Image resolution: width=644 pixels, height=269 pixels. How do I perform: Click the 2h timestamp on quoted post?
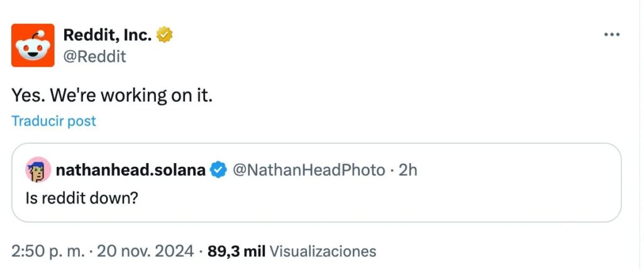[408, 169]
